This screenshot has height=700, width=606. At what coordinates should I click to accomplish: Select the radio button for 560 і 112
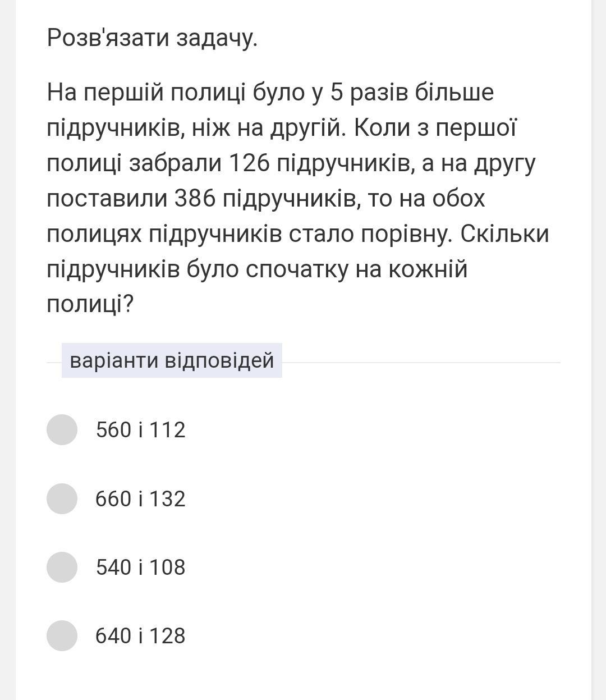[x=62, y=429]
